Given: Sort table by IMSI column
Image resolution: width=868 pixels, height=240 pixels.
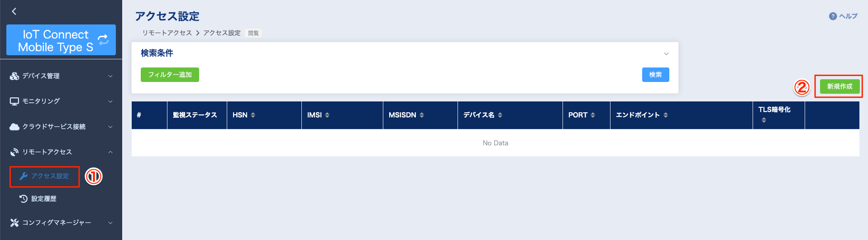Looking at the screenshot, I should click(327, 115).
